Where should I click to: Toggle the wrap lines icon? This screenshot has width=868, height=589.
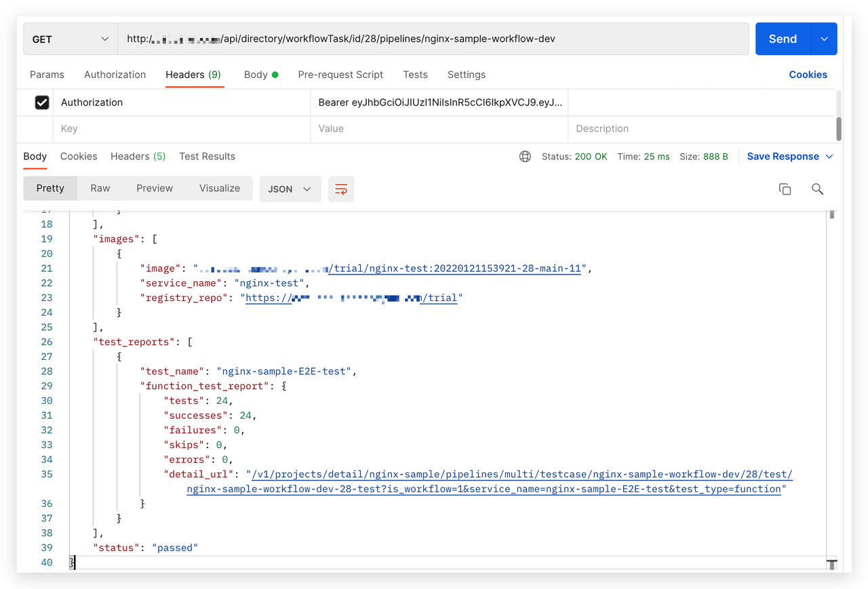(341, 189)
